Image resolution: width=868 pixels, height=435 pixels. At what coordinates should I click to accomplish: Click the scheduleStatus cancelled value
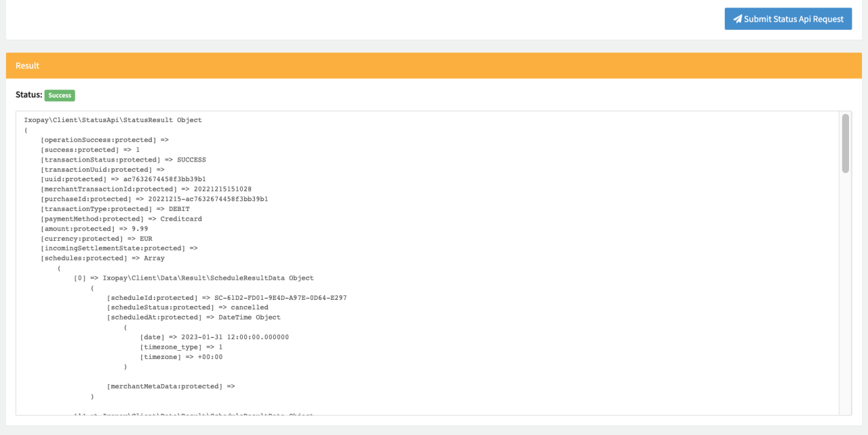click(x=249, y=307)
